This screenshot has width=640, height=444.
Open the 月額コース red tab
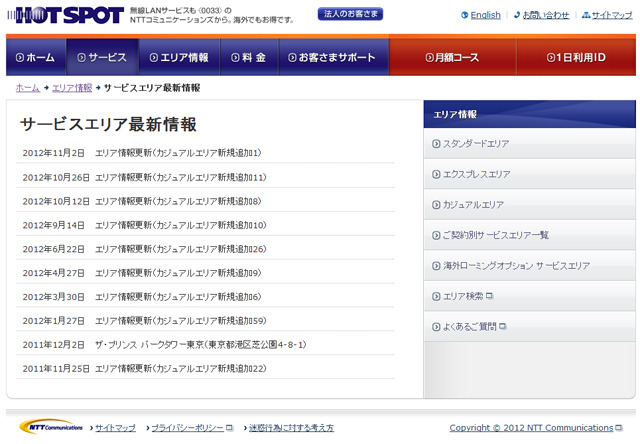point(453,57)
